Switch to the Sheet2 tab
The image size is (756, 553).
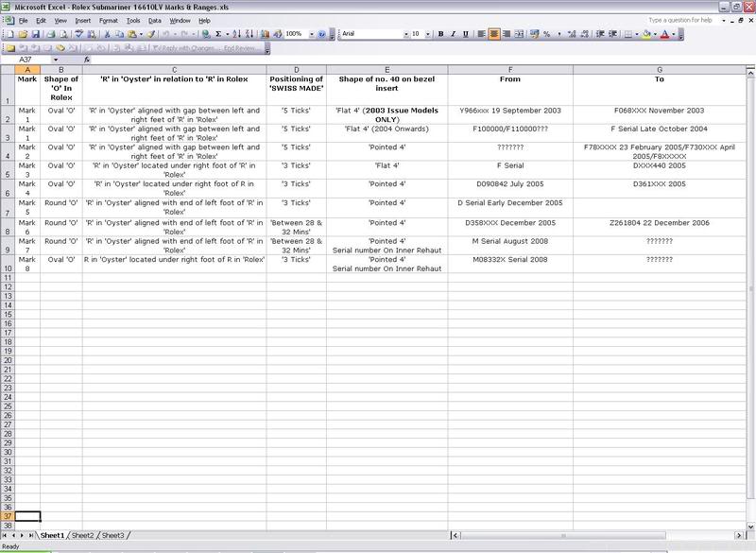(x=82, y=535)
